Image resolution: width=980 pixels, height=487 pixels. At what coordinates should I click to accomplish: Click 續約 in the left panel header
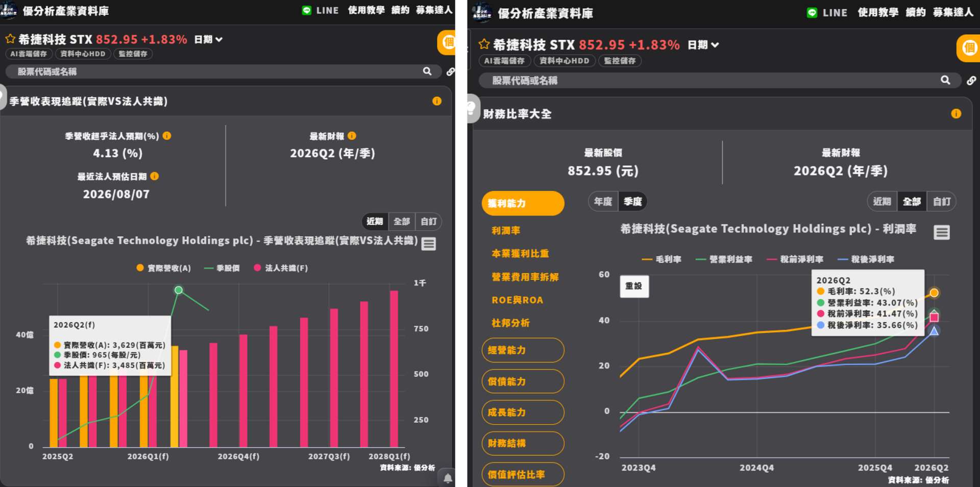(400, 10)
